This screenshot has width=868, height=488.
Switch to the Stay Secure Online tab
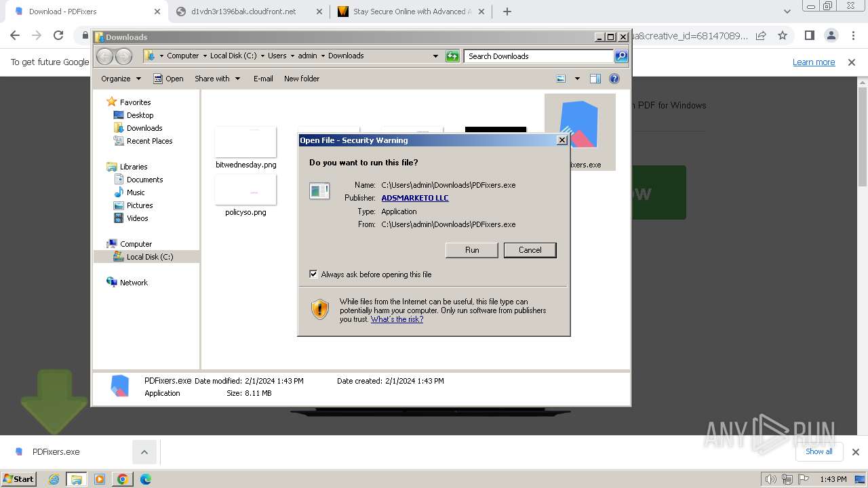pyautogui.click(x=410, y=12)
